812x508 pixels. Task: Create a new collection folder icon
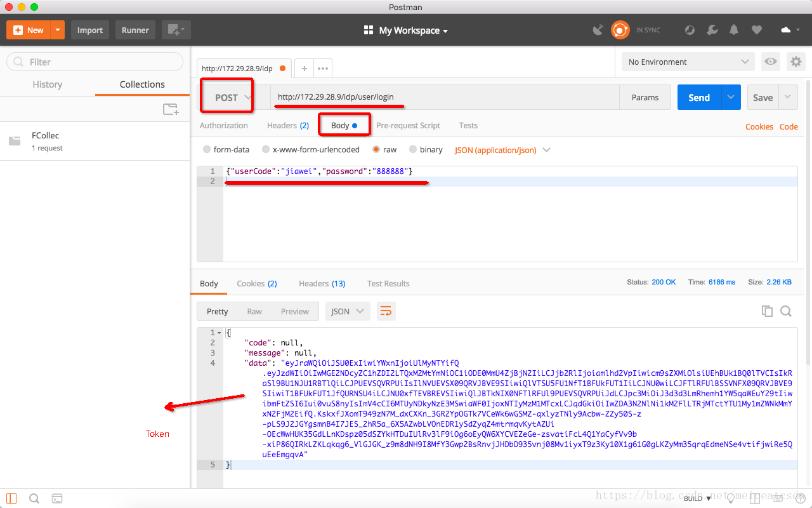tap(171, 109)
